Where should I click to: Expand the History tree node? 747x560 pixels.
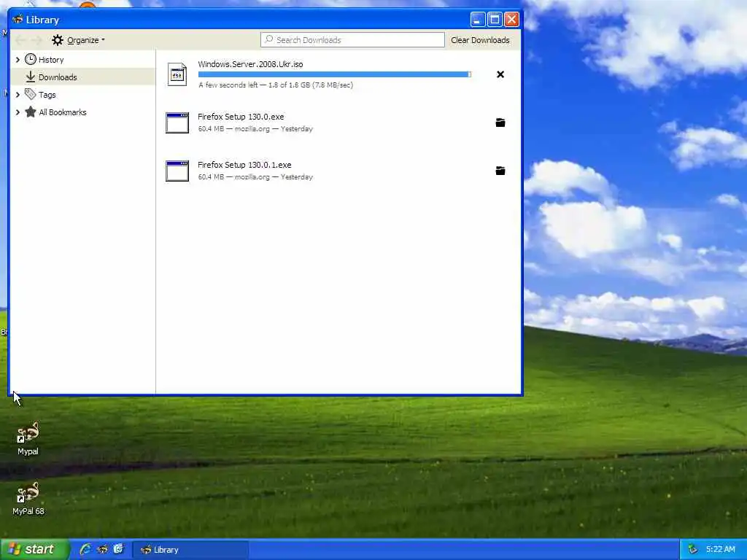click(18, 60)
